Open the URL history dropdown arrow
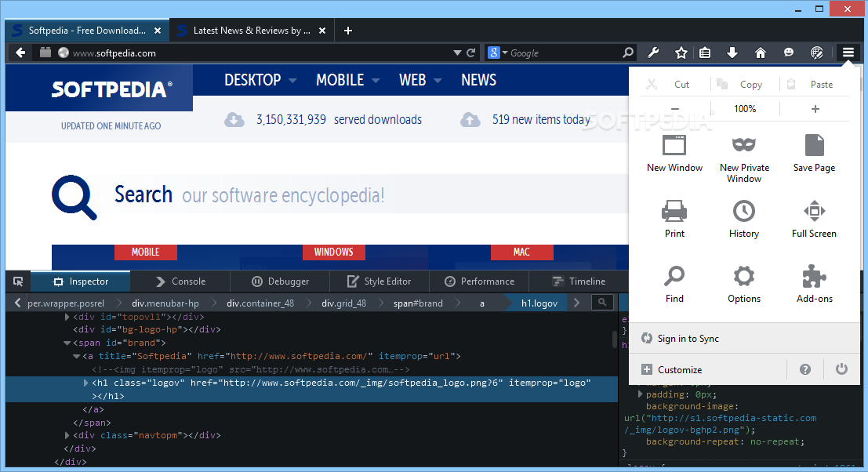This screenshot has width=868, height=472. click(x=457, y=53)
